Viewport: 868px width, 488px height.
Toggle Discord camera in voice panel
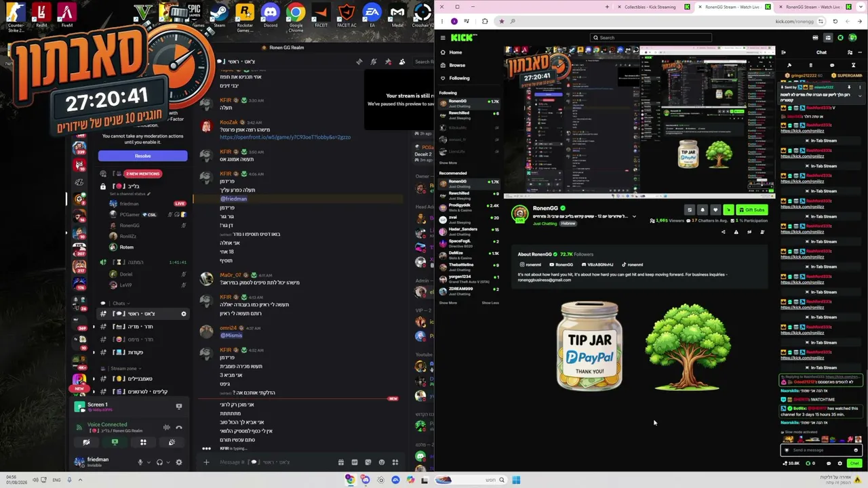(86, 442)
